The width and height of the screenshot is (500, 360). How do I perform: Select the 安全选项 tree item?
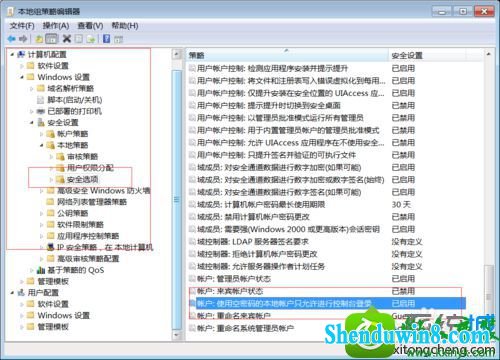(x=83, y=179)
